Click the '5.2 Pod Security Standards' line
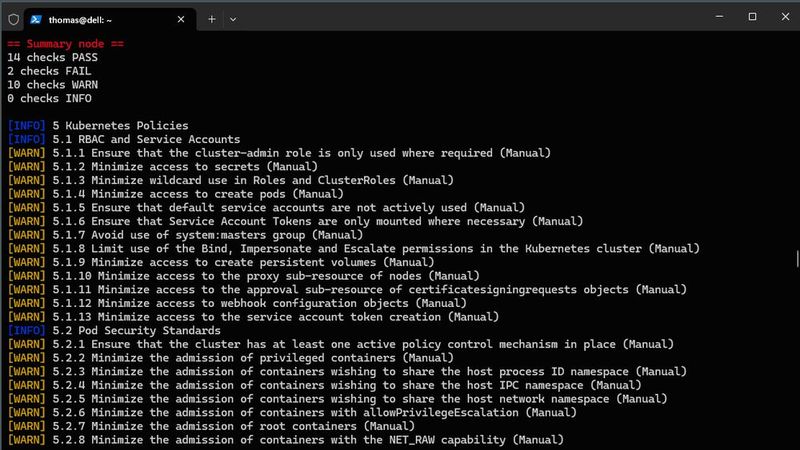800x450 pixels. 114,331
